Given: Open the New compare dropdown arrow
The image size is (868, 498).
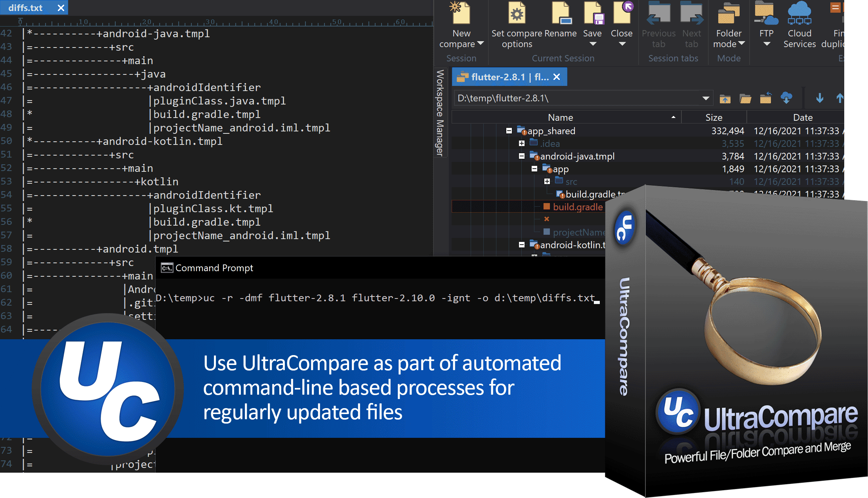Looking at the screenshot, I should coord(481,43).
